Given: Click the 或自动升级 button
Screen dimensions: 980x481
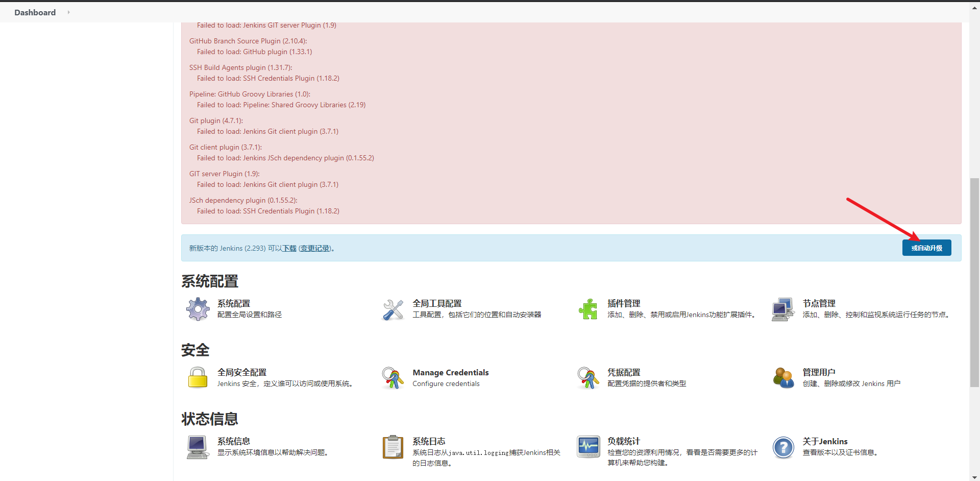Looking at the screenshot, I should [x=926, y=248].
